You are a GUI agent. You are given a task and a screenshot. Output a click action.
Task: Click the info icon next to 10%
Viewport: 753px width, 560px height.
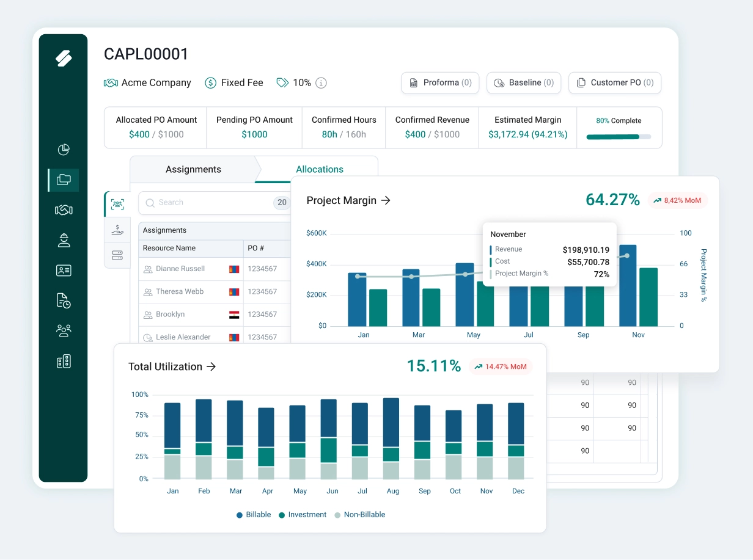(321, 82)
